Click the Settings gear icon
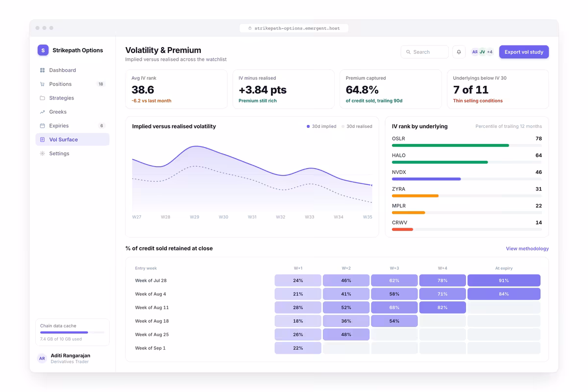The height and width of the screenshot is (392, 588). pos(43,153)
